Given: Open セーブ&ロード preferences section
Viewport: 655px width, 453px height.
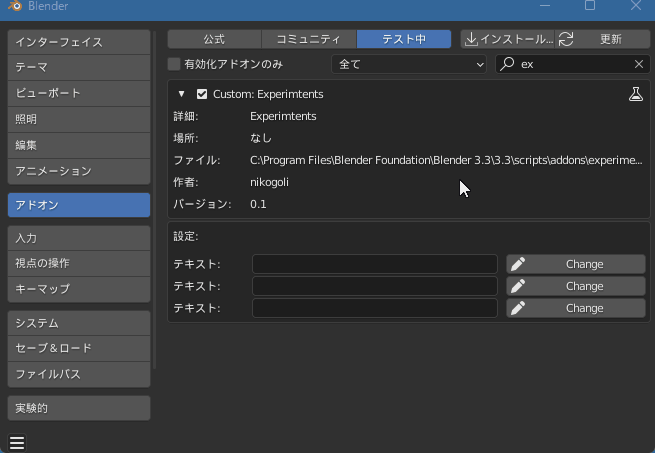Looking at the screenshot, I should [79, 348].
